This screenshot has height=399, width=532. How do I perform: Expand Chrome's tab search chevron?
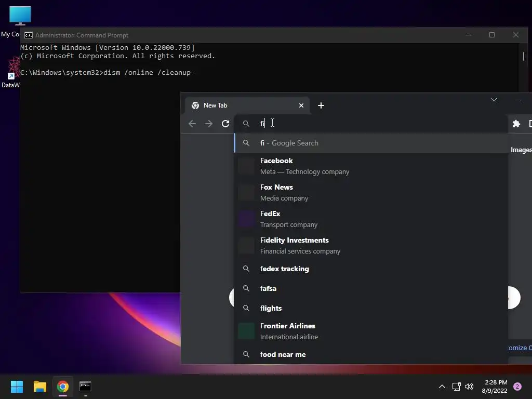(x=494, y=100)
